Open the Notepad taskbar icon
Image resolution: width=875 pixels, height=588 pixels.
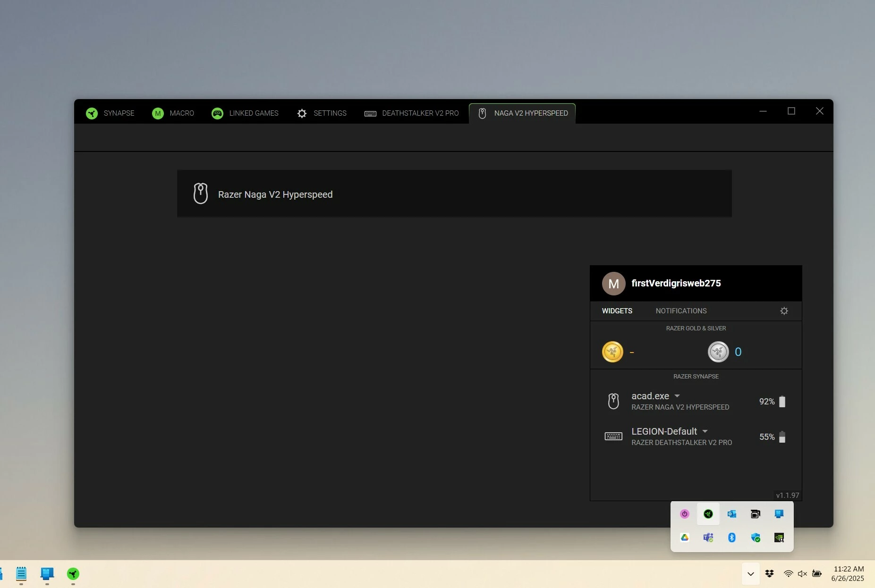[x=21, y=574]
